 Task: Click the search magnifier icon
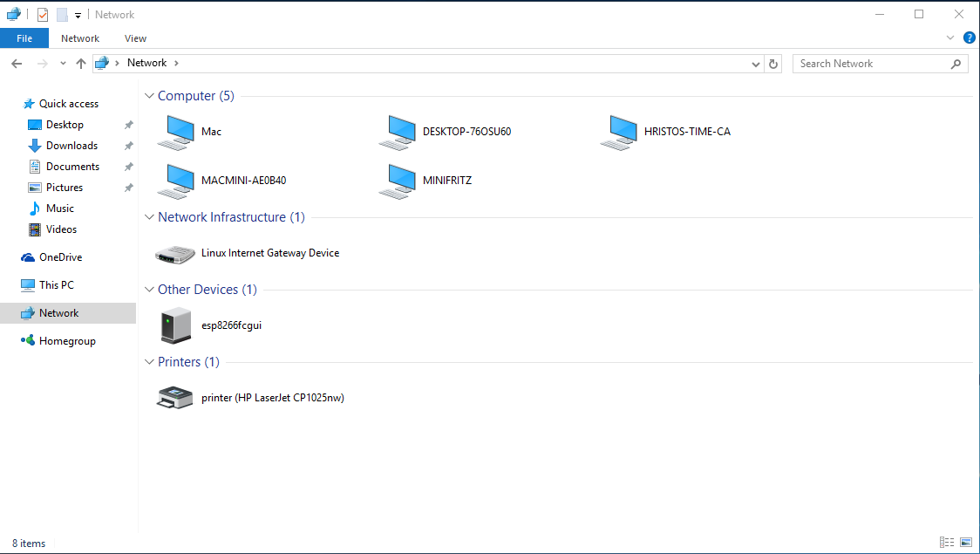pos(956,64)
